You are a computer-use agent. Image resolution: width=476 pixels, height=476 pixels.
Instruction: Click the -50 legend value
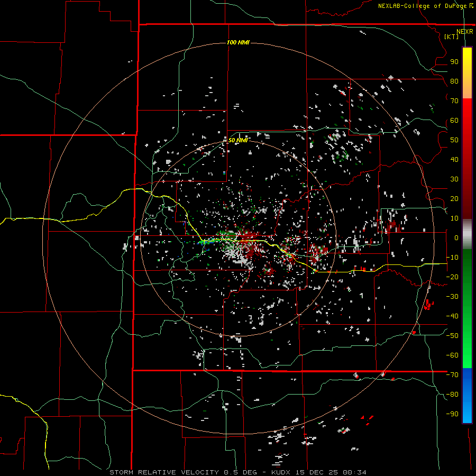pyautogui.click(x=452, y=336)
